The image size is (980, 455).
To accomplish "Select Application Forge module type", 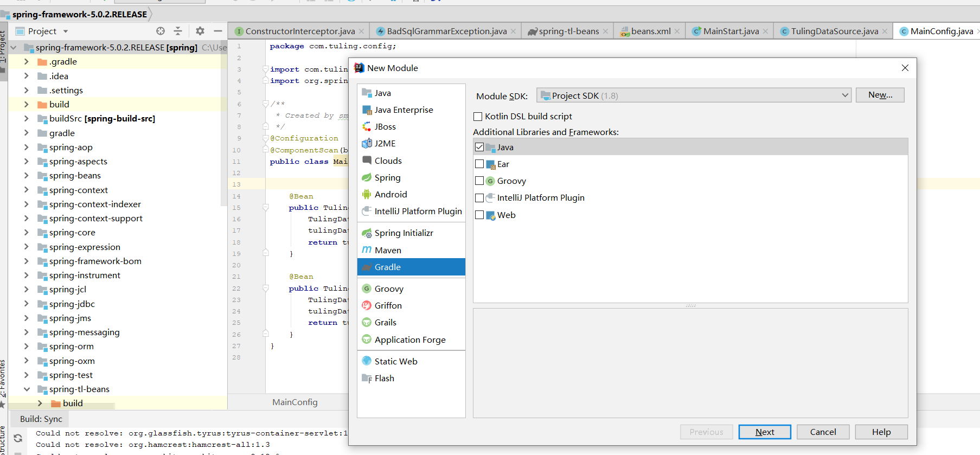I will click(411, 339).
